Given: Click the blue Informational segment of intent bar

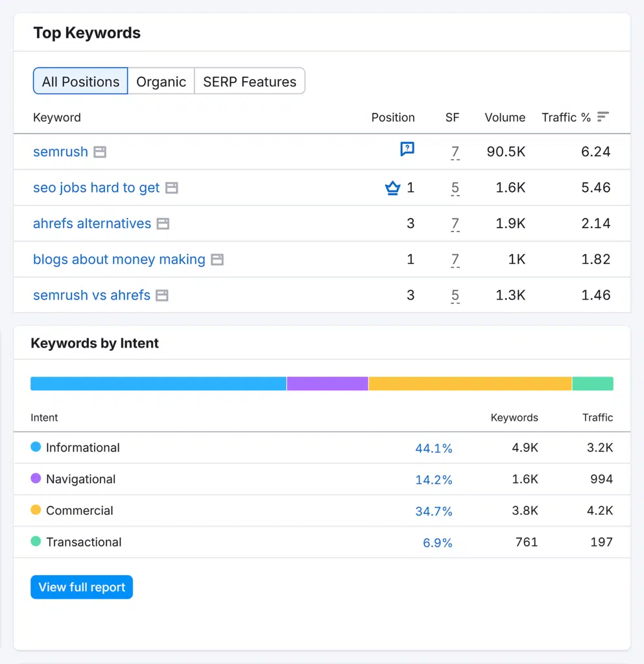Looking at the screenshot, I should [158, 384].
